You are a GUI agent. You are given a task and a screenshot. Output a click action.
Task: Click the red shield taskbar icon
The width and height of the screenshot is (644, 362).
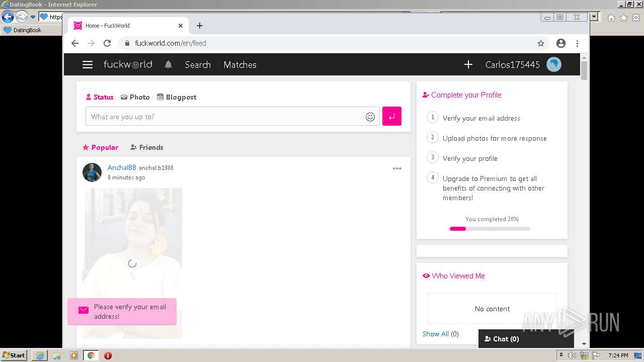coord(108,355)
